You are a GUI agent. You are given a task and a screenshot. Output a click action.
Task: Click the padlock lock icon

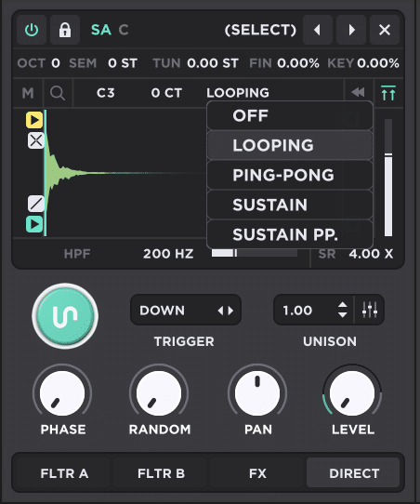point(65,30)
